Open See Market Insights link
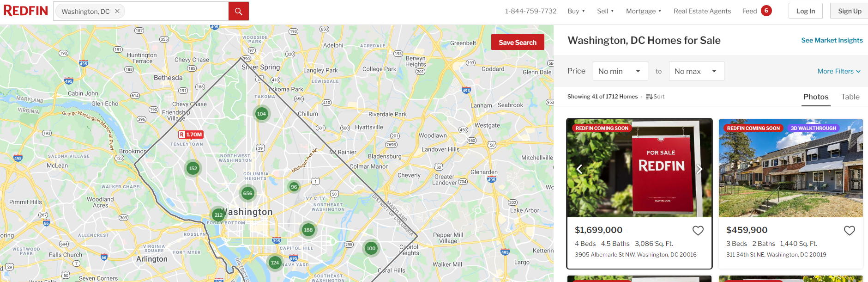The width and height of the screenshot is (868, 282). (x=832, y=40)
